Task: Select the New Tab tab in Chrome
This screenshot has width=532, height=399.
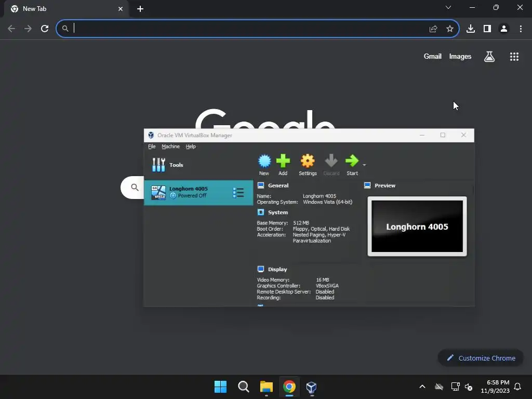Action: point(66,9)
